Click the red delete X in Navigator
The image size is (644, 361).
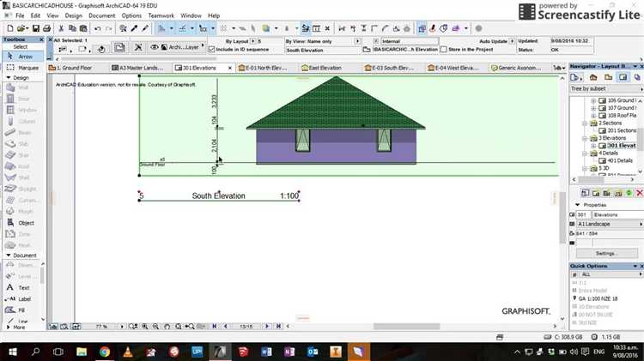[x=640, y=193]
